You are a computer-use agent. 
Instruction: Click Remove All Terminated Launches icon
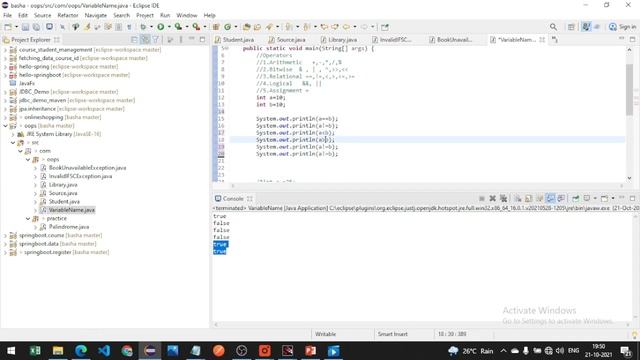(504, 198)
